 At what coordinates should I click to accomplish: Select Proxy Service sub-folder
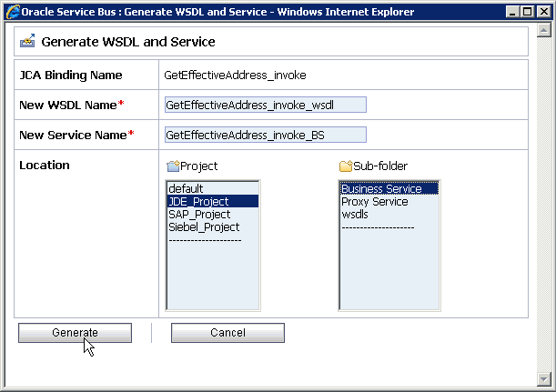(x=389, y=201)
